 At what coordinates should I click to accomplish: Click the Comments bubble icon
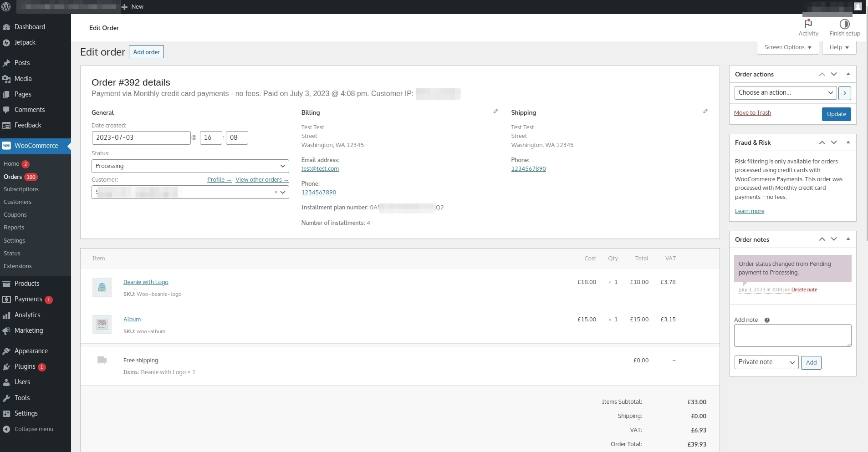[x=6, y=110]
